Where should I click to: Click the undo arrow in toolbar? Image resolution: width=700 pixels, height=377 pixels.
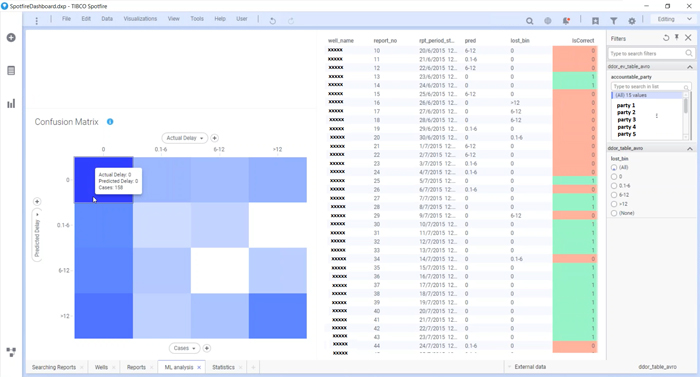pos(272,21)
